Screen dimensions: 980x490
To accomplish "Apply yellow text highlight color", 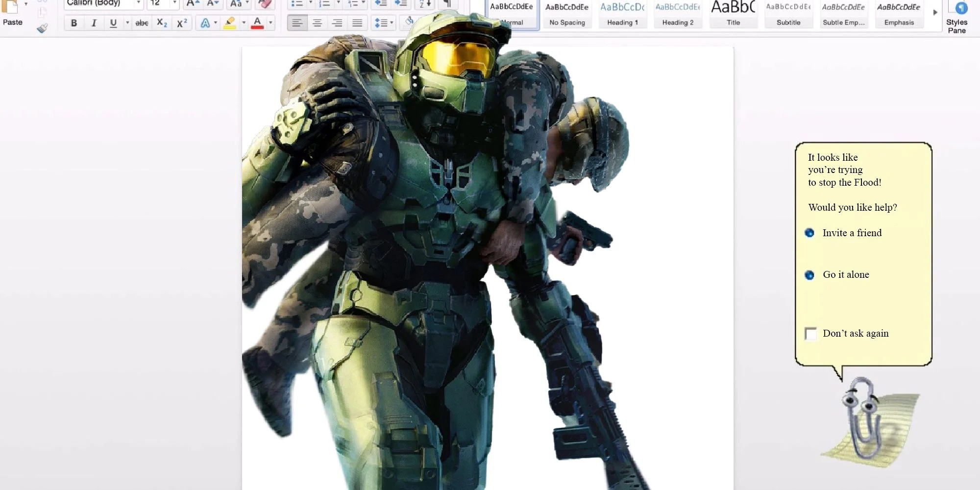I will pyautogui.click(x=229, y=23).
